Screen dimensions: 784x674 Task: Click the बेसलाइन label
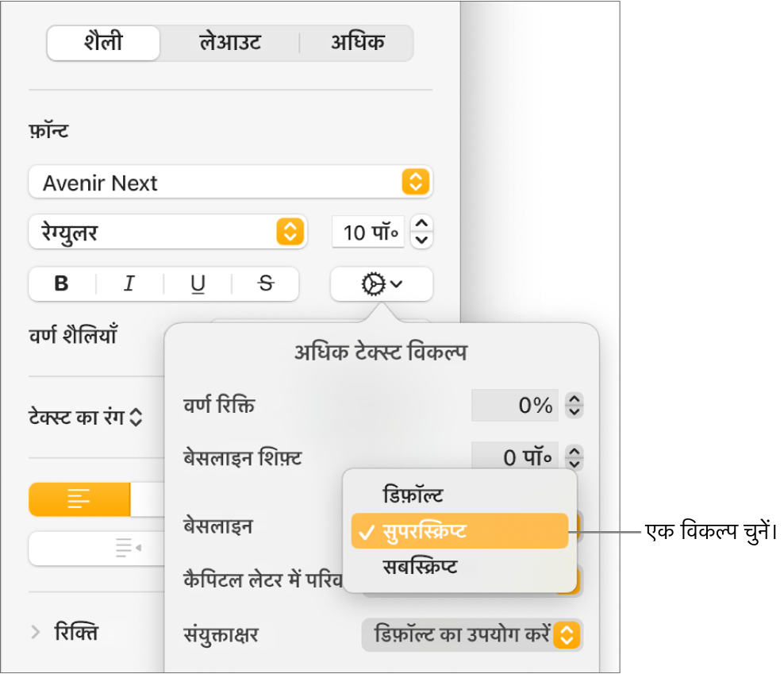click(x=218, y=526)
